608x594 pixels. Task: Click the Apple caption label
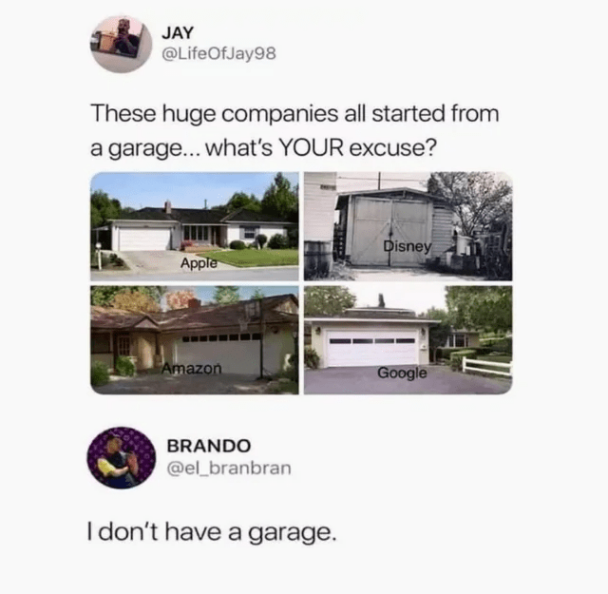[199, 263]
